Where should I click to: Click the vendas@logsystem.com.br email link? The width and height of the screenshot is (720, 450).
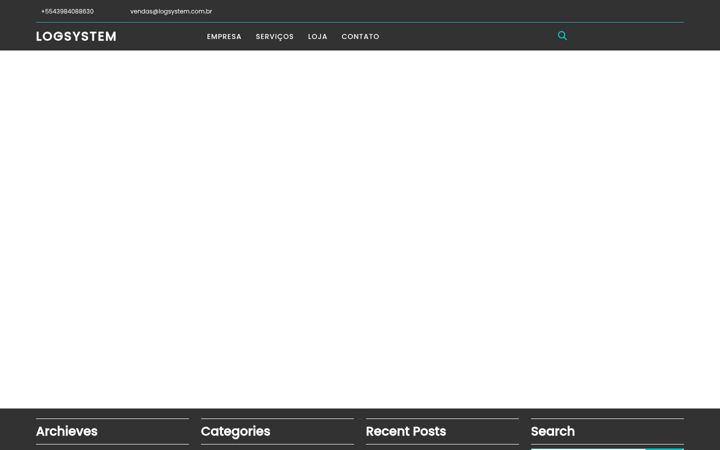[171, 11]
